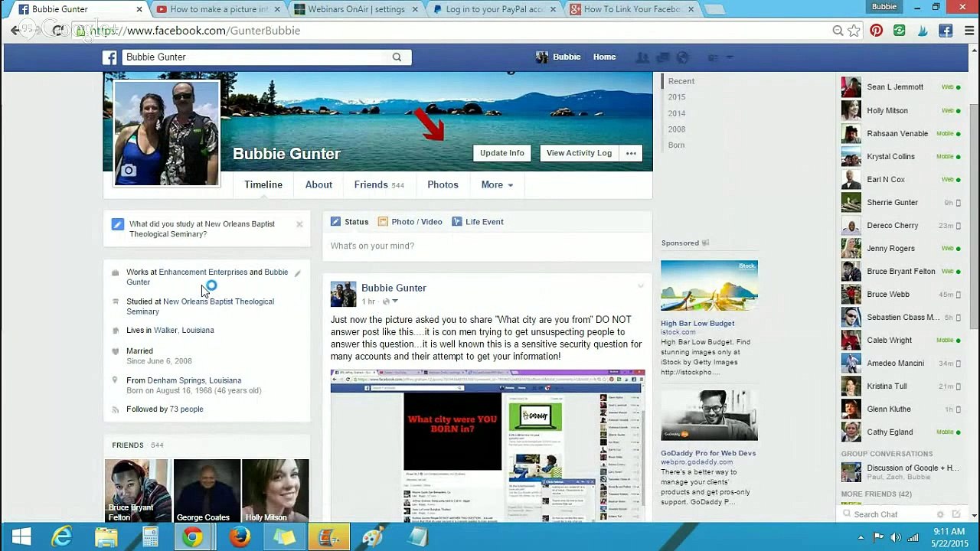Viewport: 980px width, 551px height.
Task: Open Internet Explorer from the taskbar
Action: [61, 537]
